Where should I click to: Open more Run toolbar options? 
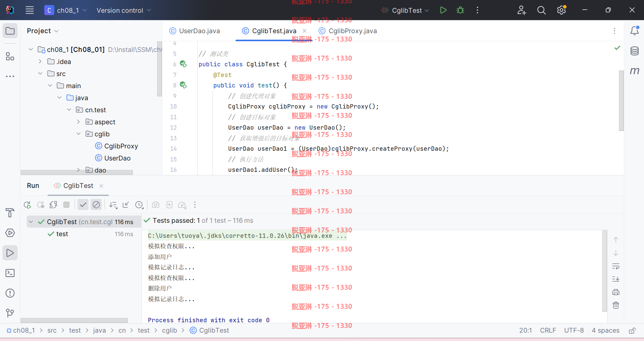point(195,205)
